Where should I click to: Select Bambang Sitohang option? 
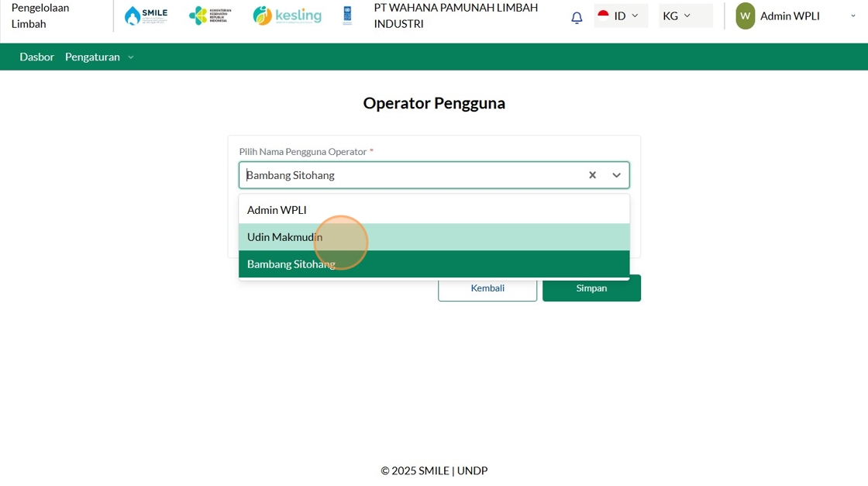[434, 264]
